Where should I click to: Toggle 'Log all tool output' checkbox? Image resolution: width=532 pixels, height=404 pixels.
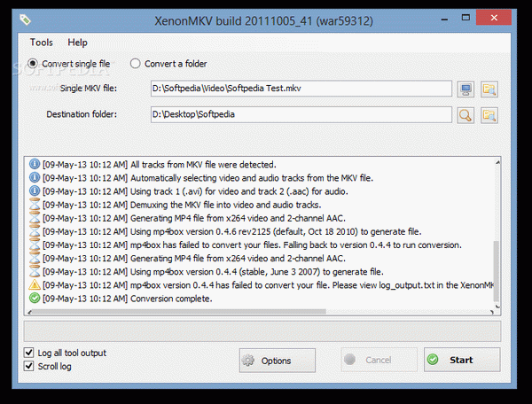[29, 353]
